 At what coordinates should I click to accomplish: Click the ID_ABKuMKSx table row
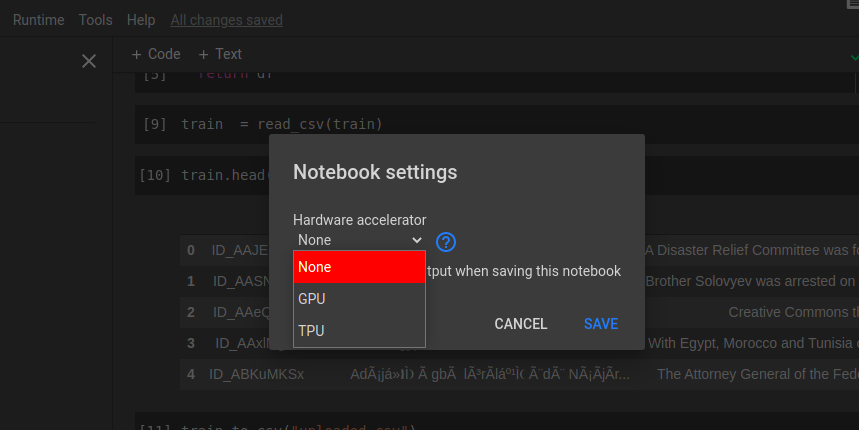pos(256,375)
